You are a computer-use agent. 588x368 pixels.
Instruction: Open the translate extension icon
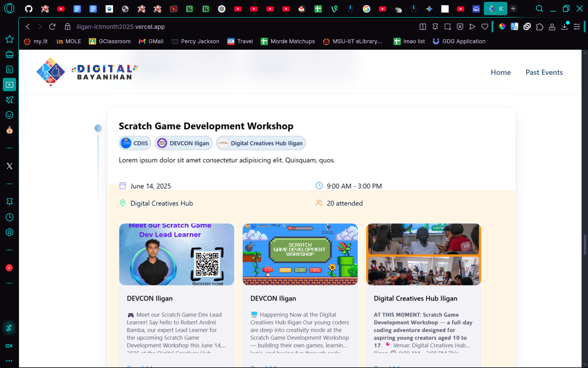[x=514, y=27]
